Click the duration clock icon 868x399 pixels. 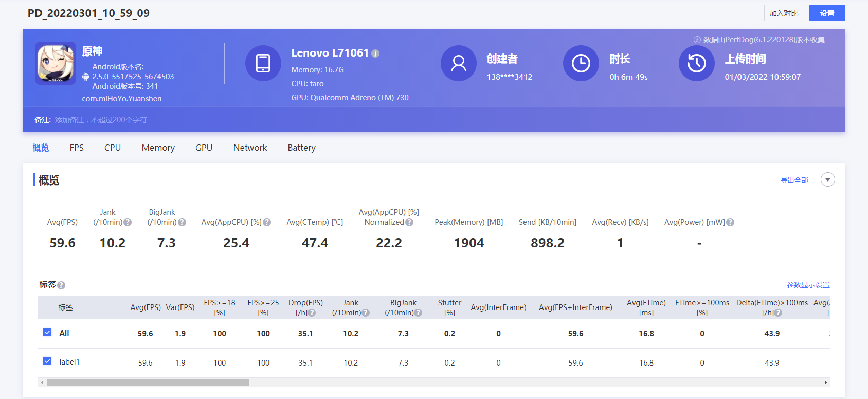pos(581,63)
